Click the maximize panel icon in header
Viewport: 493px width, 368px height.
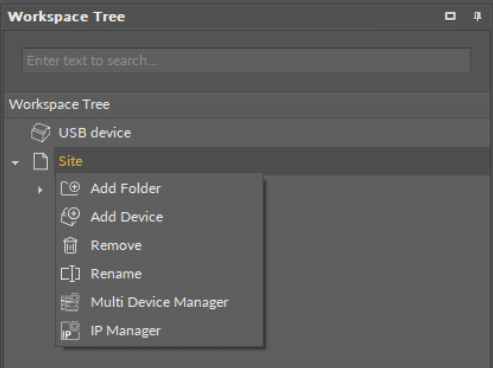pos(450,16)
